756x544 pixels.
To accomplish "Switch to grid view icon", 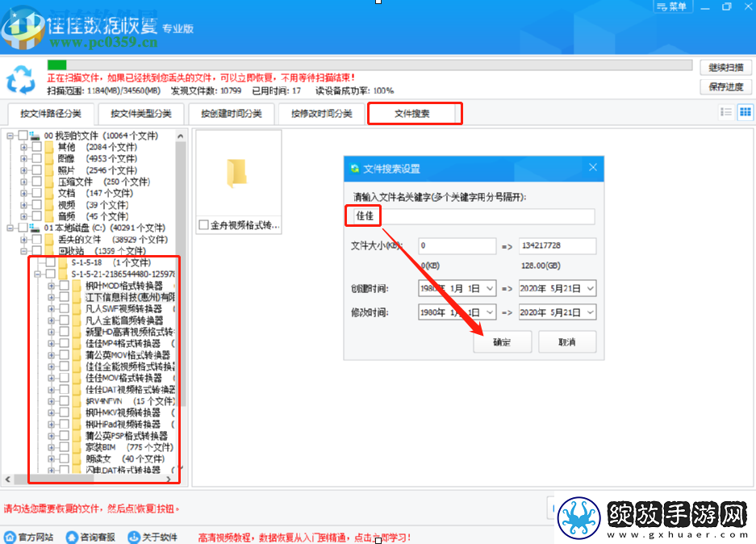I will click(x=746, y=112).
